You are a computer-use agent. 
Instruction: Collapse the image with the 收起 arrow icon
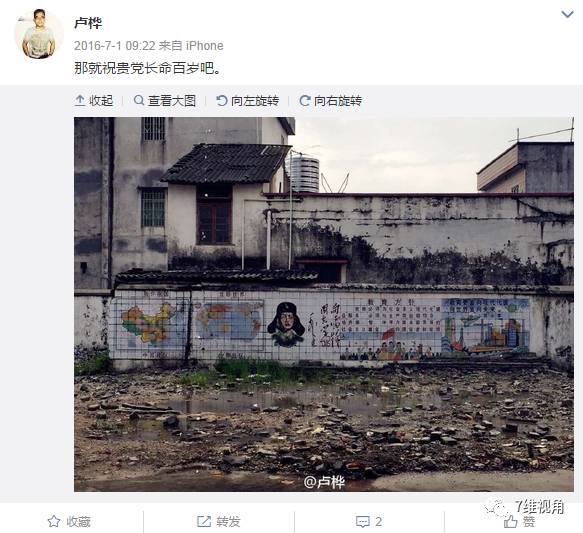coord(80,100)
